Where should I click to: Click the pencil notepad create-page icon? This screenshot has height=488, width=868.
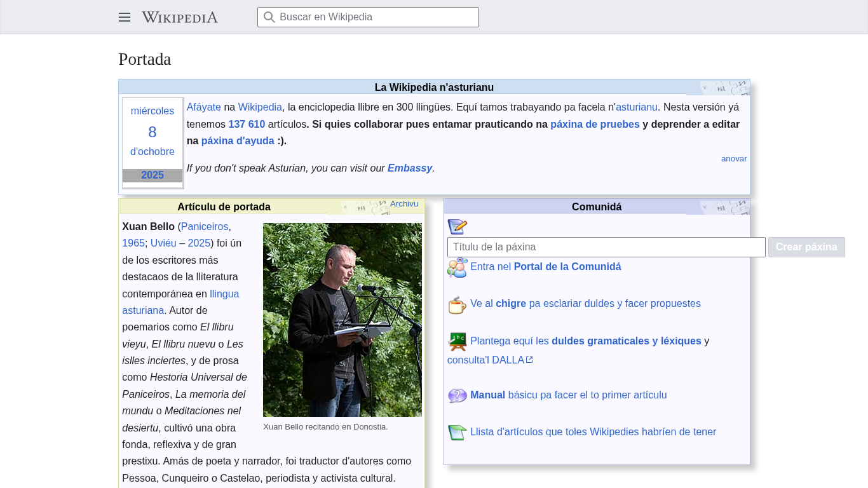tap(457, 227)
